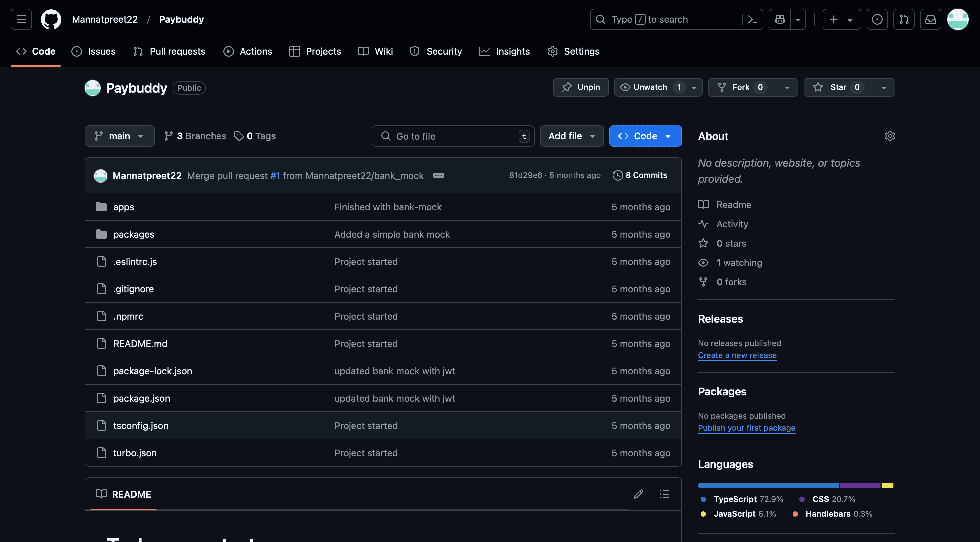Viewport: 980px width, 542px height.
Task: Switch to the Actions tab
Action: 248,51
